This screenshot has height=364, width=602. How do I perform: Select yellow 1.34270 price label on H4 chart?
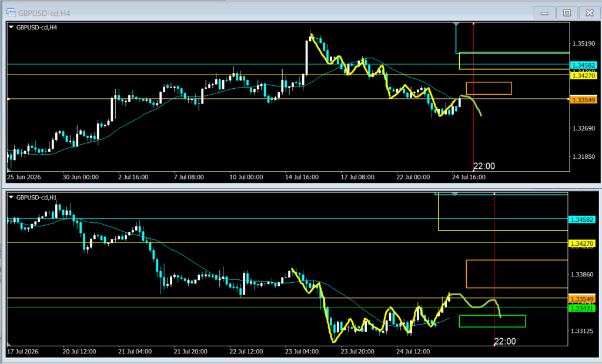tap(584, 76)
